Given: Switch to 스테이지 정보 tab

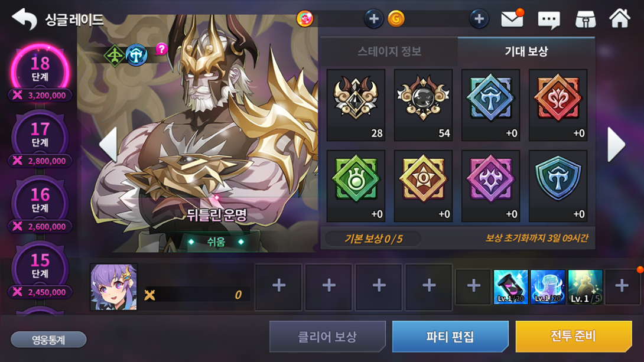Looking at the screenshot, I should tap(389, 51).
